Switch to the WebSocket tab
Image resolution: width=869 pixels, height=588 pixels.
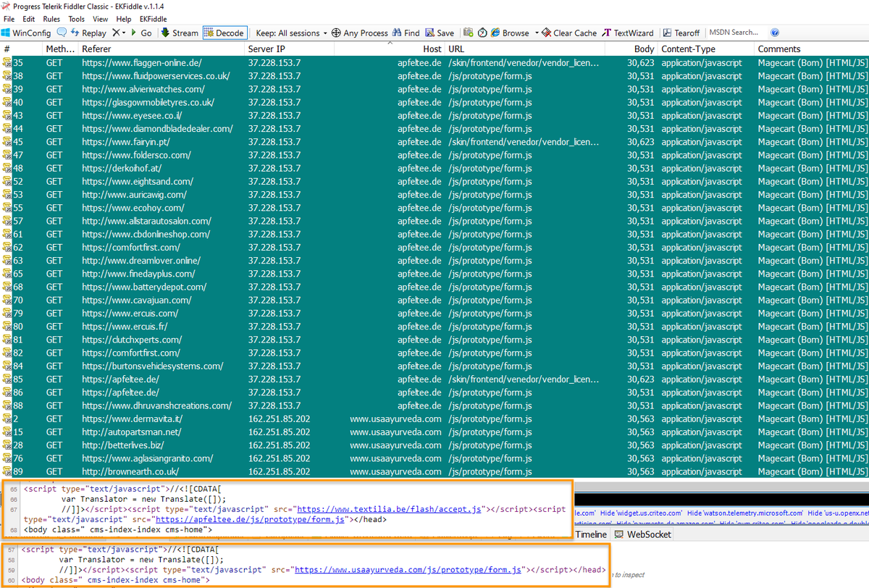643,534
